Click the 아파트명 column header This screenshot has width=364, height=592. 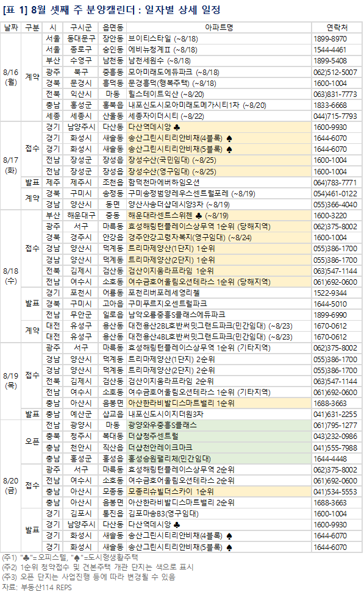tap(219, 27)
